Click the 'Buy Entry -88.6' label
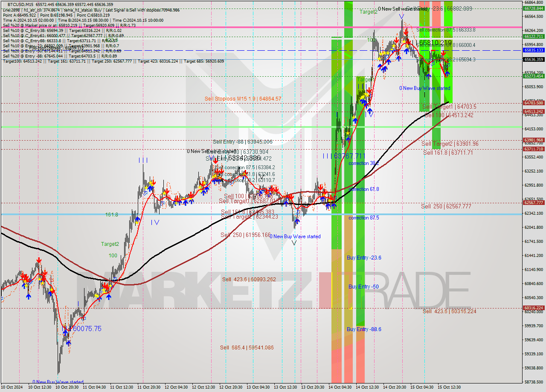Image resolution: width=546 pixels, height=392 pixels. coord(364,329)
